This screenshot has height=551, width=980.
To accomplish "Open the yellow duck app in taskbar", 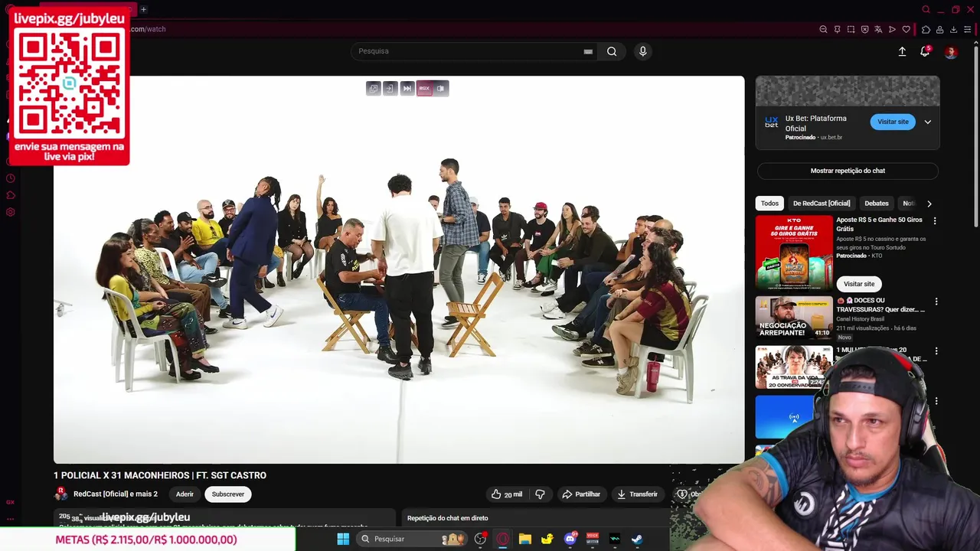I will pyautogui.click(x=547, y=539).
